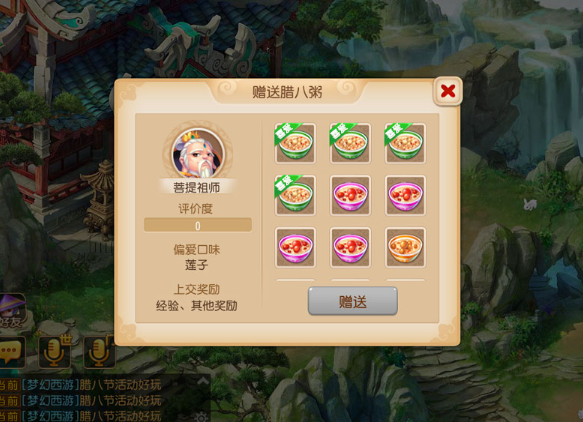Pick the green porridge in second row
583x422 pixels.
295,196
